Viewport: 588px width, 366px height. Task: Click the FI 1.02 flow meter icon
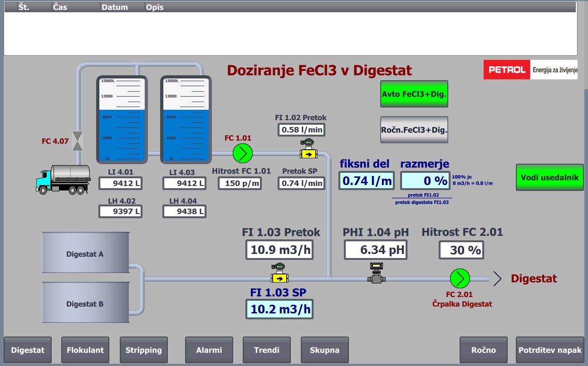(x=309, y=149)
